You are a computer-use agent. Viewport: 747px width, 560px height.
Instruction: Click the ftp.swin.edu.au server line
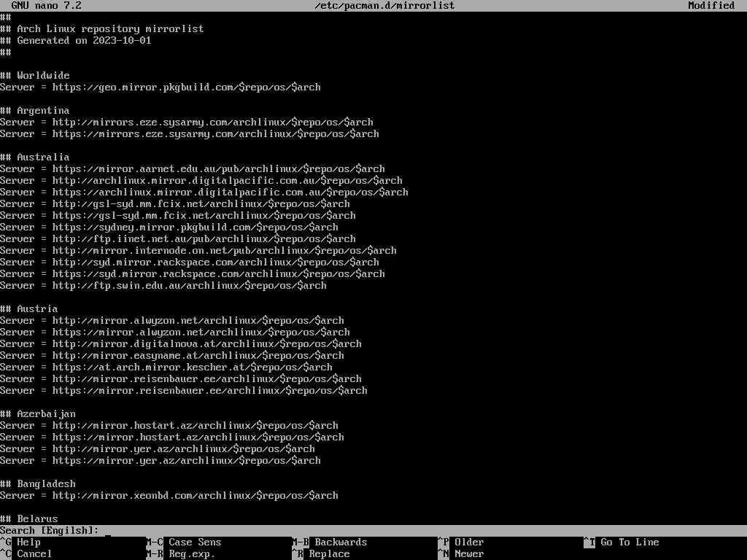(x=163, y=285)
